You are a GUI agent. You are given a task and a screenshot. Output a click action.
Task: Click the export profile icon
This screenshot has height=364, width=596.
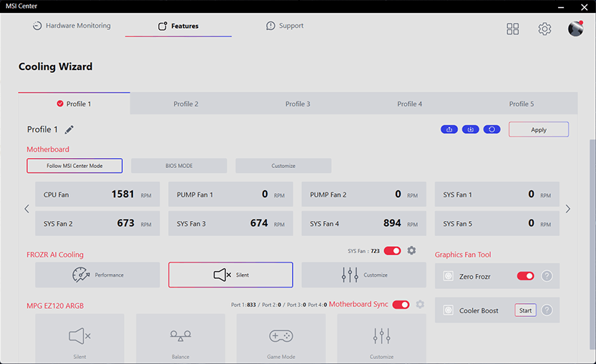click(x=449, y=129)
